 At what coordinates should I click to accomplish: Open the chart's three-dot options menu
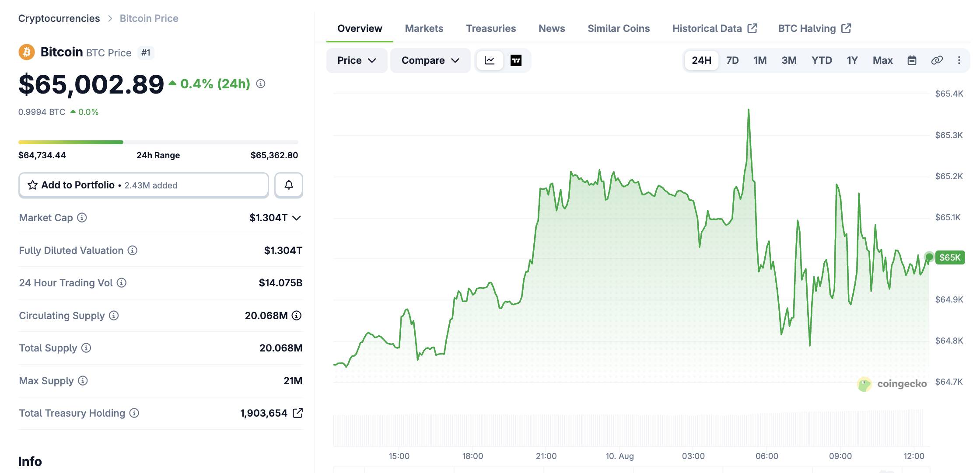[959, 60]
